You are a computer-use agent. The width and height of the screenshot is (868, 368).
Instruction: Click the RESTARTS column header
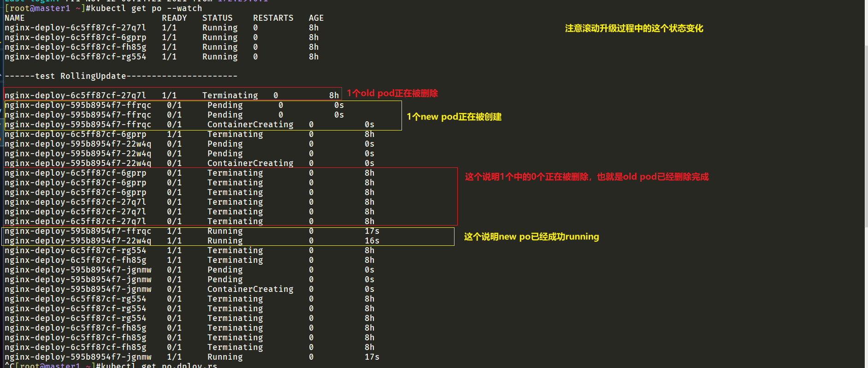(x=273, y=18)
